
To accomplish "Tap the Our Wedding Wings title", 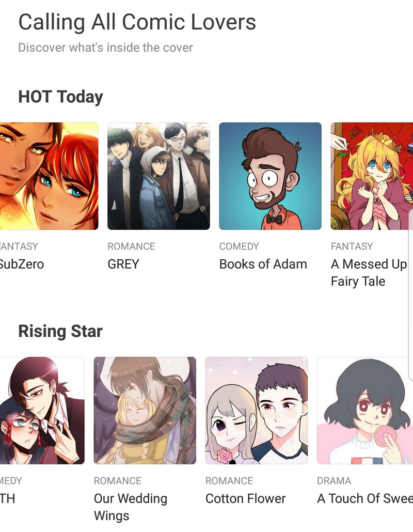I will pyautogui.click(x=131, y=507).
